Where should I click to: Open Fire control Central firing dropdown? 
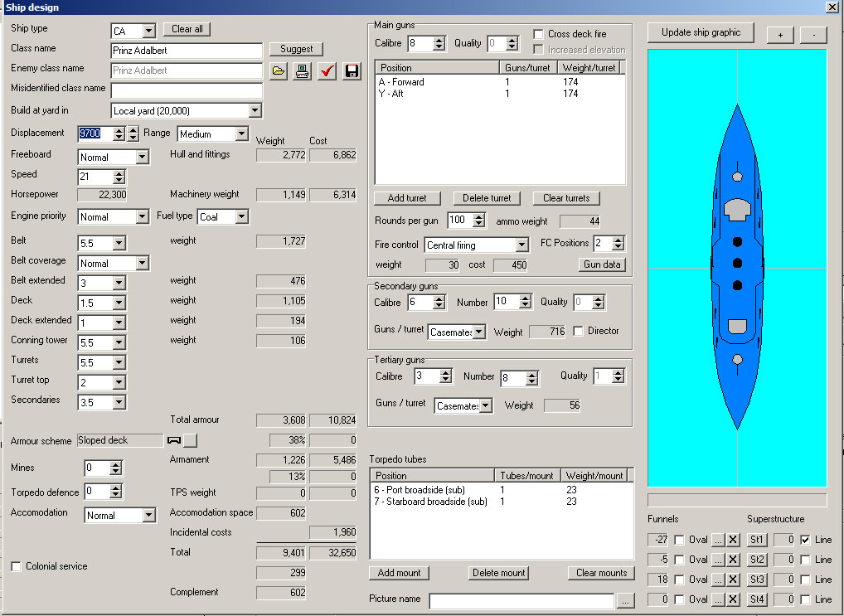tap(521, 245)
